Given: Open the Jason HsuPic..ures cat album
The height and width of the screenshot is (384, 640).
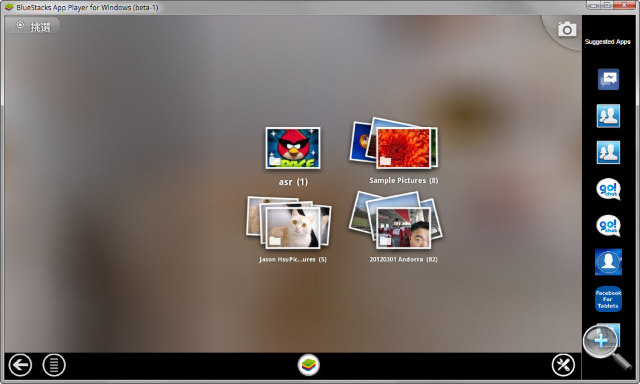Looking at the screenshot, I should coord(289,222).
